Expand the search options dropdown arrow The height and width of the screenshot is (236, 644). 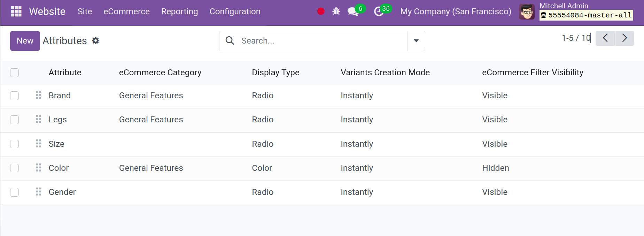416,41
